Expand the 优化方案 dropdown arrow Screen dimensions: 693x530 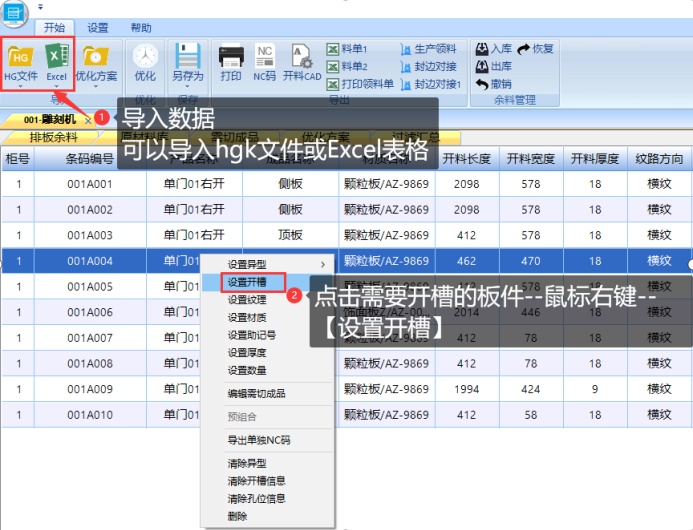pyautogui.click(x=96, y=87)
